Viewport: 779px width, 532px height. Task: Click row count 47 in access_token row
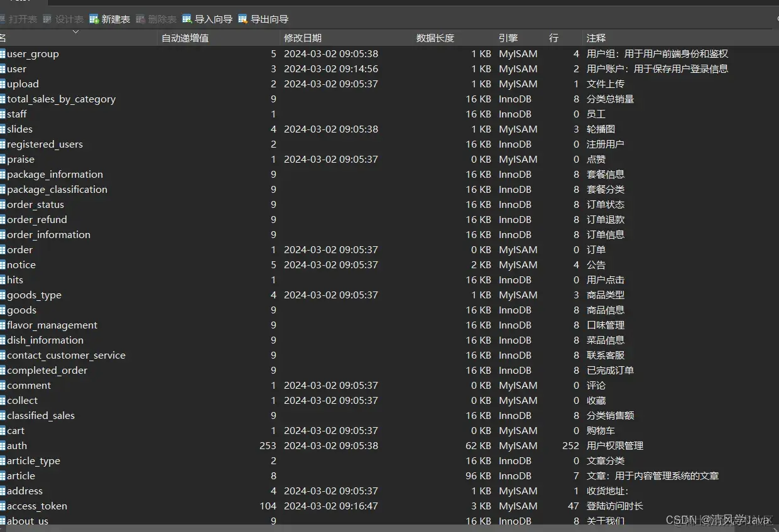(573, 506)
